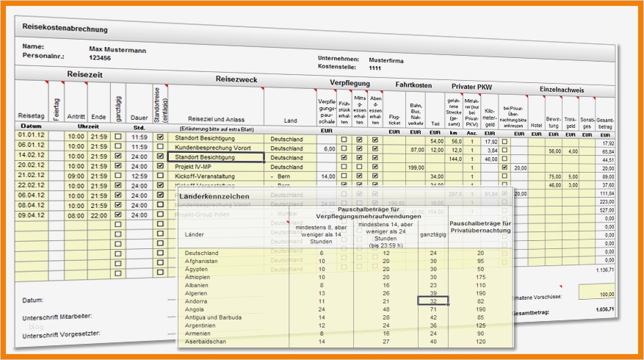
Task: Click highlighted ganztägig cell 32 for Andorra
Action: point(433,301)
